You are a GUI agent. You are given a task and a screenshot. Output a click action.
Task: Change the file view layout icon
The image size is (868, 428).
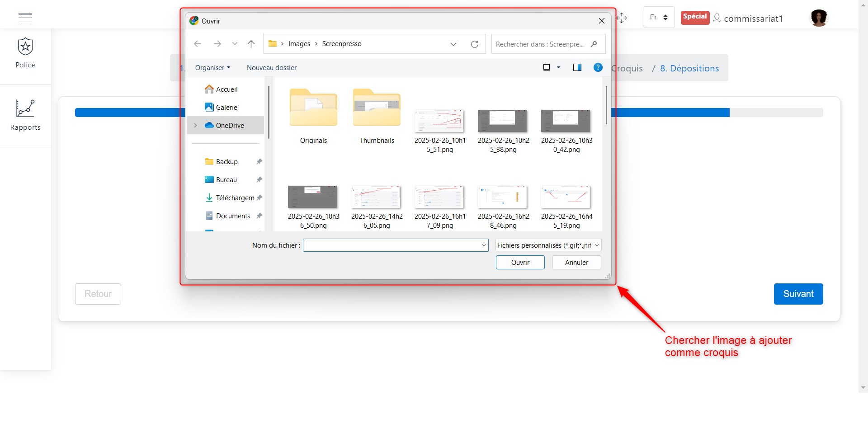[x=547, y=67]
